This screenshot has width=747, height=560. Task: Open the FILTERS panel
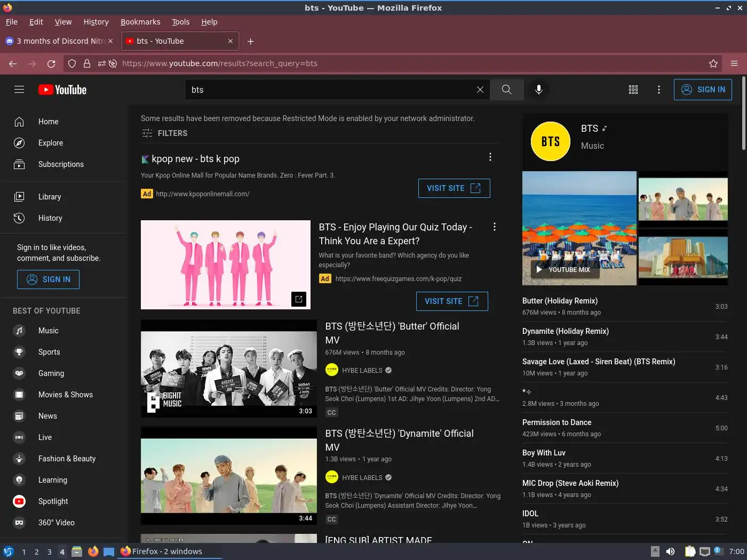pyautogui.click(x=165, y=133)
